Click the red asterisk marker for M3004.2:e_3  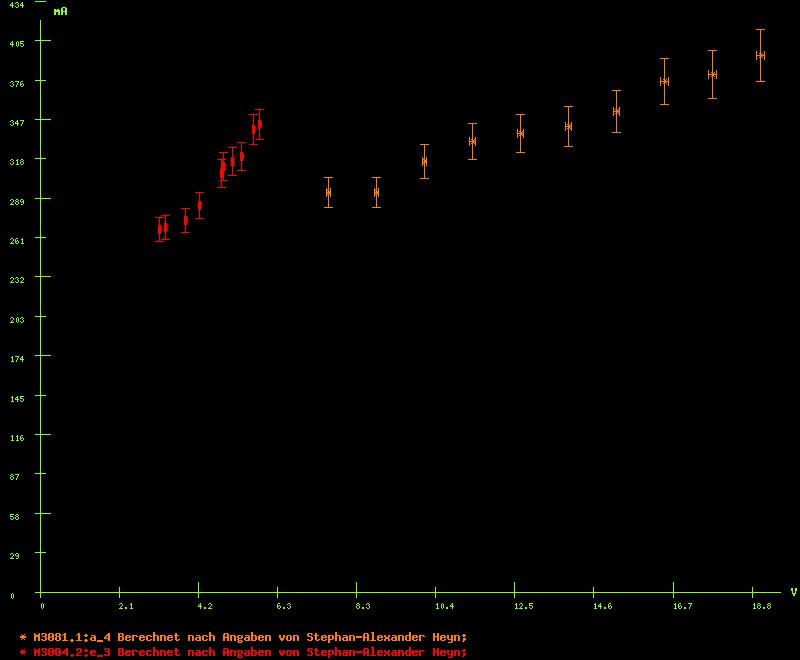click(x=22, y=652)
